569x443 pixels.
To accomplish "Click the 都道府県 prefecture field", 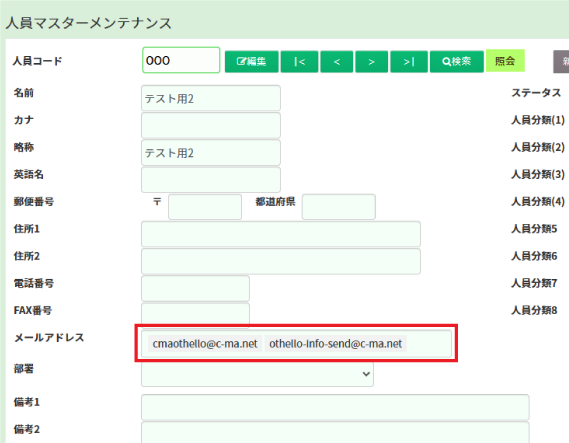I will [339, 207].
